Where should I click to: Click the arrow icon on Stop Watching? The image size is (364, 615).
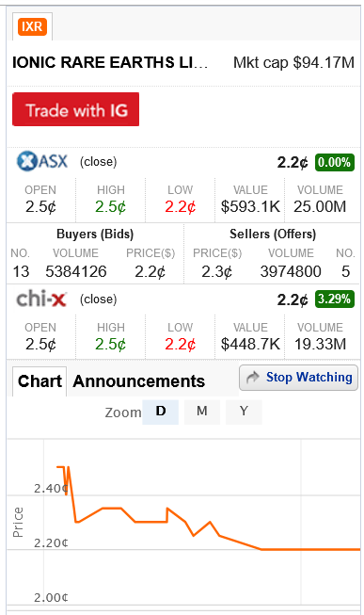(x=253, y=378)
